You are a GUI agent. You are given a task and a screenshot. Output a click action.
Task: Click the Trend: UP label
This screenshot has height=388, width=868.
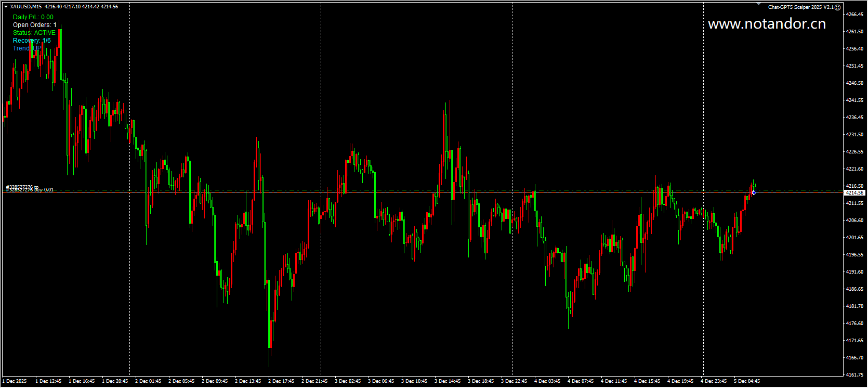click(27, 48)
